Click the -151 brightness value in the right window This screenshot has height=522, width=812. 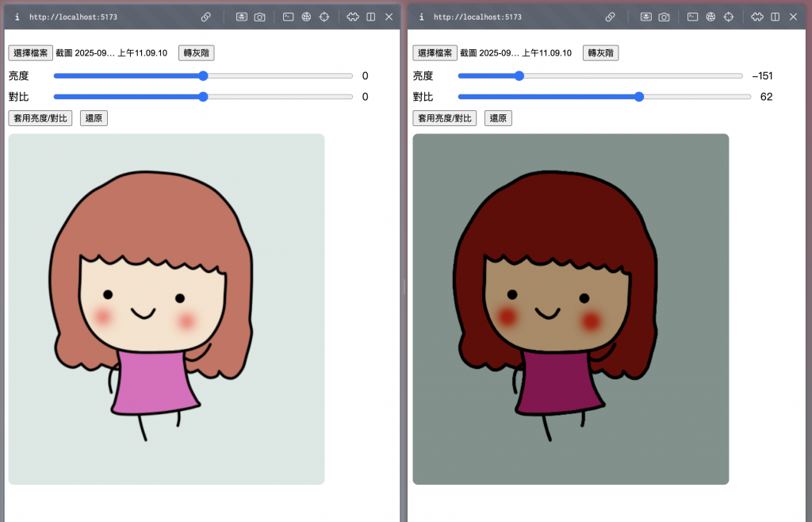(x=763, y=76)
